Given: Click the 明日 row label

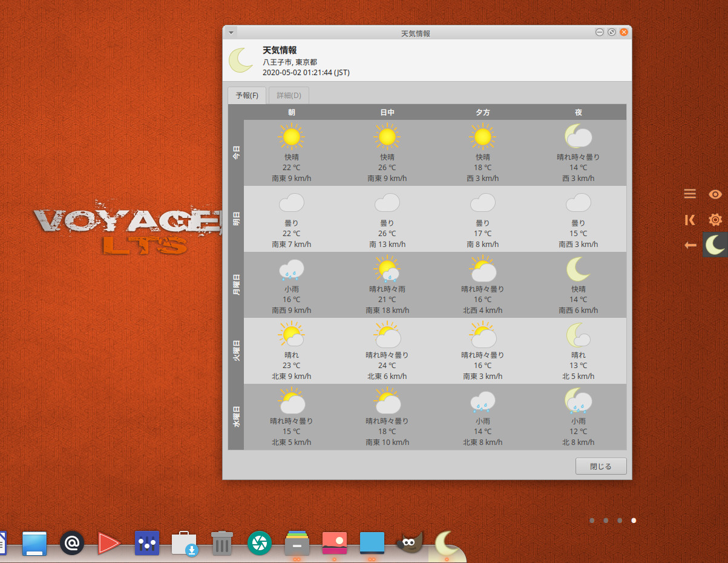Looking at the screenshot, I should tap(236, 219).
